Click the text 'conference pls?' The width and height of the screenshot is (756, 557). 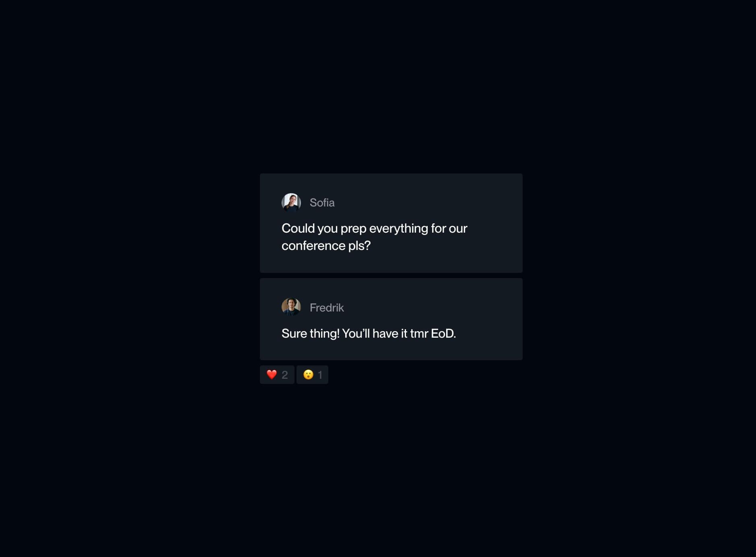coord(326,245)
